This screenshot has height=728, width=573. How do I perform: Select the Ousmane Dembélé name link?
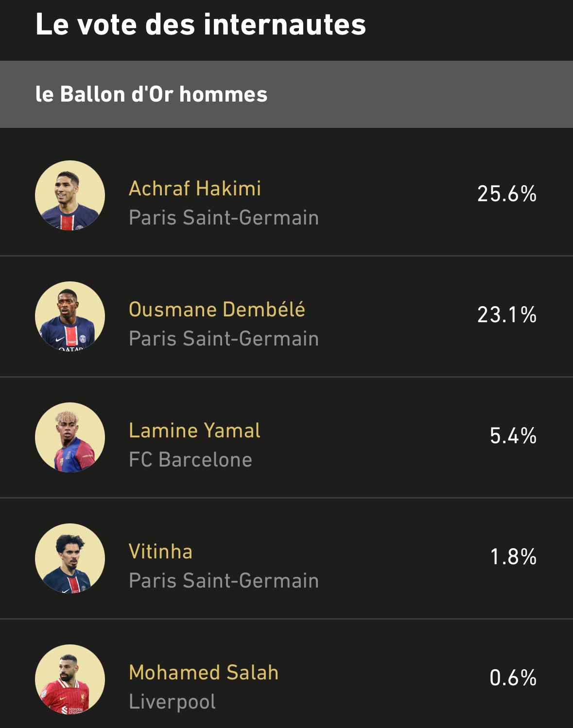tap(217, 310)
